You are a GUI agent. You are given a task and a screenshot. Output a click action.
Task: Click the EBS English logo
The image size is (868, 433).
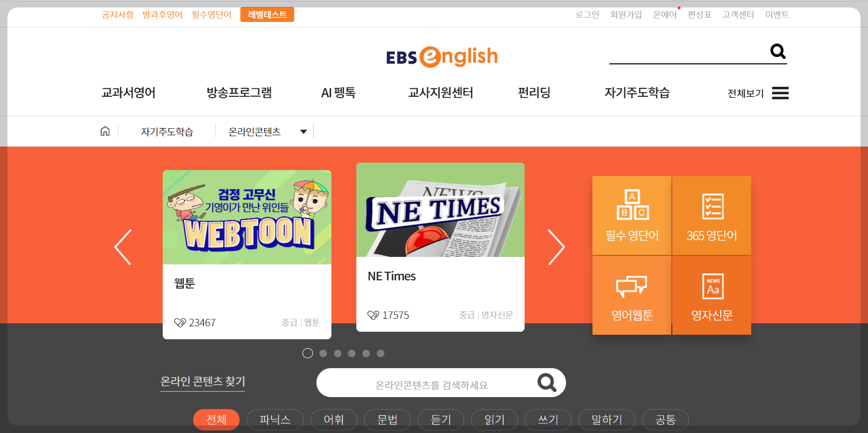pos(442,56)
